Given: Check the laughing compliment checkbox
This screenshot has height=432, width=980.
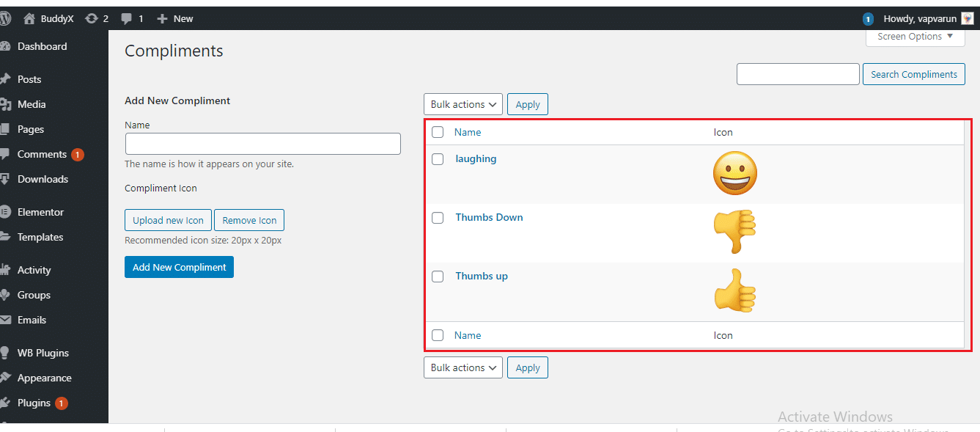Looking at the screenshot, I should [438, 158].
